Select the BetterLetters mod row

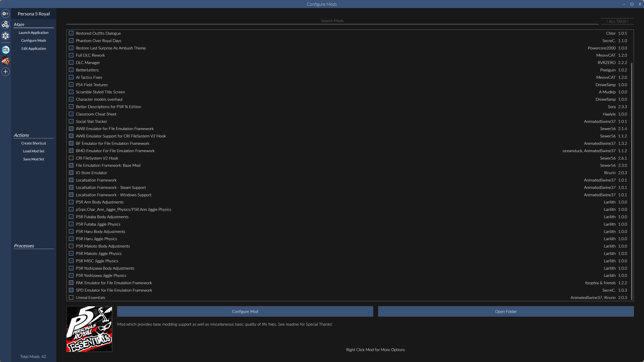[x=349, y=70]
